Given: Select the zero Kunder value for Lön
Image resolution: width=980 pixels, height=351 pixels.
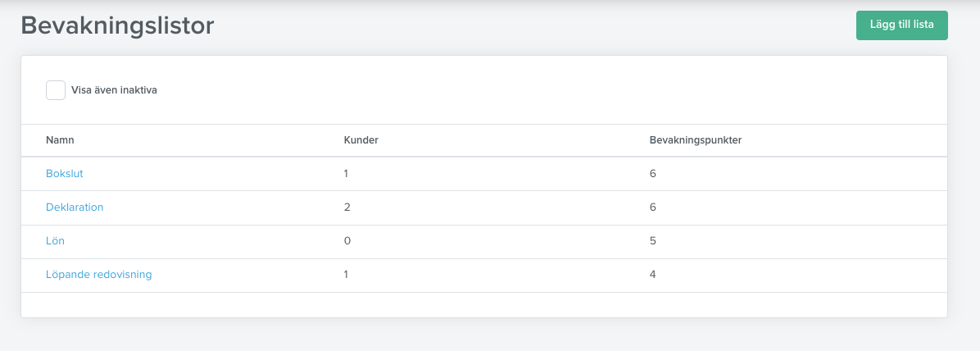Looking at the screenshot, I should pos(347,241).
